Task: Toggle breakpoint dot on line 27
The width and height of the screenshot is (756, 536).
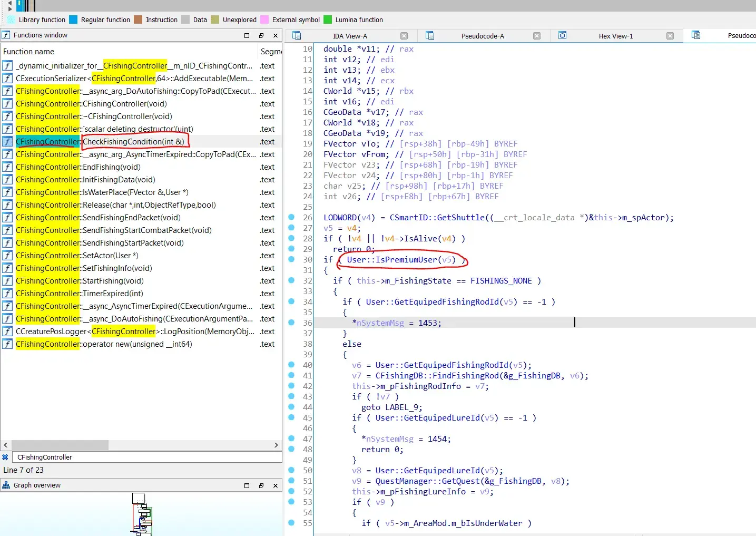Action: (291, 228)
